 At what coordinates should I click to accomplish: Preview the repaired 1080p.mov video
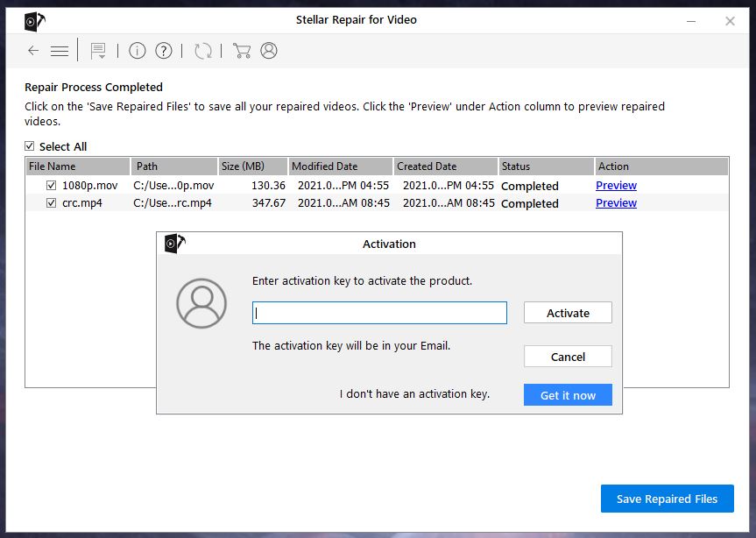coord(616,186)
